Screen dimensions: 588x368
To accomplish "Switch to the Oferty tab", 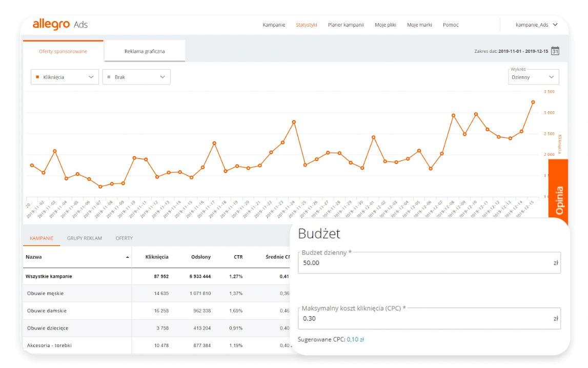I will pyautogui.click(x=124, y=238).
